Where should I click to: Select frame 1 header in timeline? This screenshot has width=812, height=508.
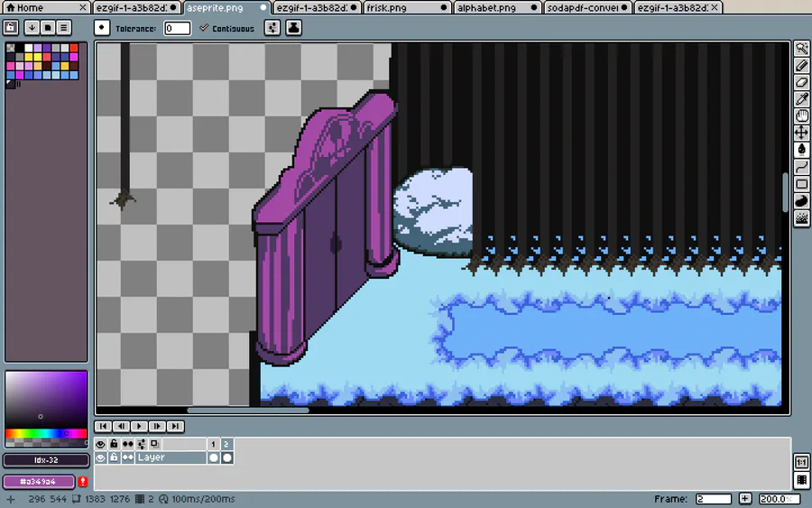(213, 444)
